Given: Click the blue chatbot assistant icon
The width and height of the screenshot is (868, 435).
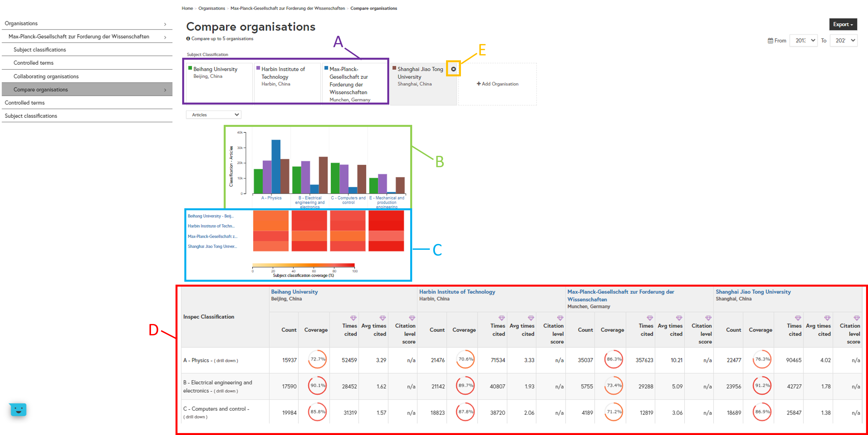Looking at the screenshot, I should click(18, 409).
